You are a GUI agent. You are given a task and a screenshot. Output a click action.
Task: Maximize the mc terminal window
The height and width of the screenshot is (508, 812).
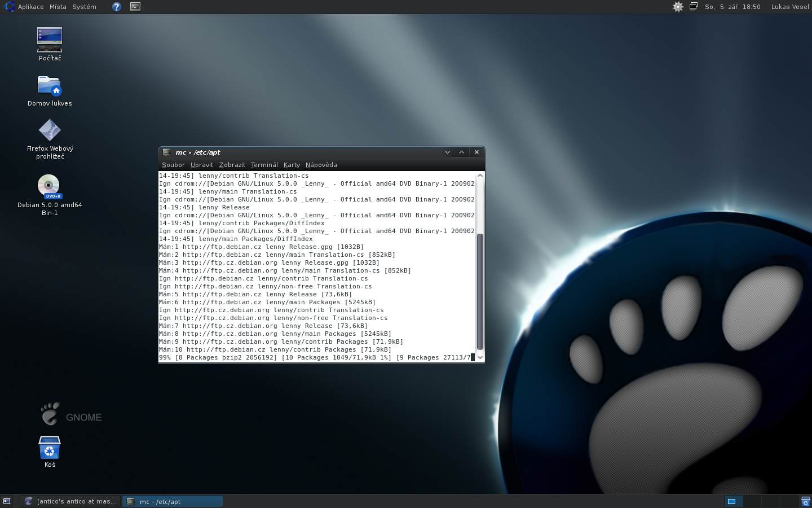click(462, 152)
